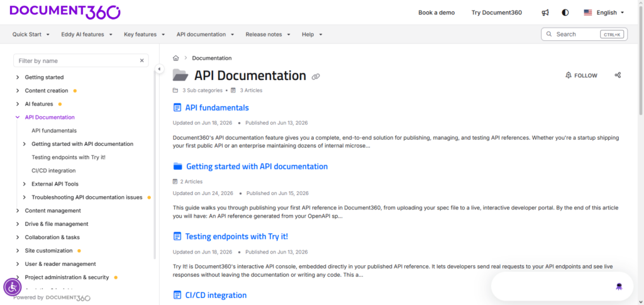
Task: Click Powered by Document360 footer link
Action: click(52, 297)
